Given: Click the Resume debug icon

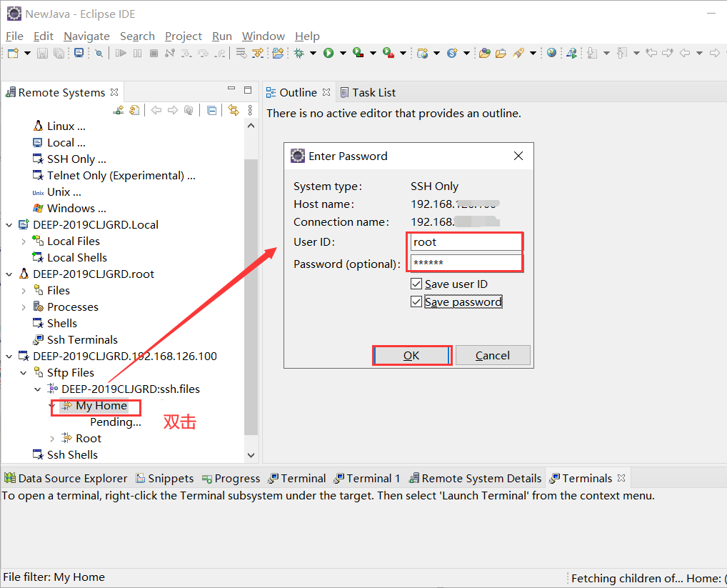Looking at the screenshot, I should tap(121, 54).
